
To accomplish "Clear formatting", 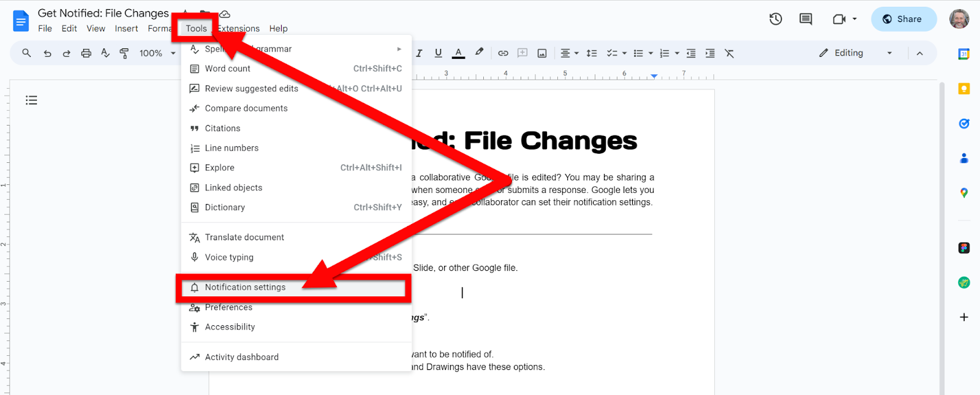I will click(729, 53).
